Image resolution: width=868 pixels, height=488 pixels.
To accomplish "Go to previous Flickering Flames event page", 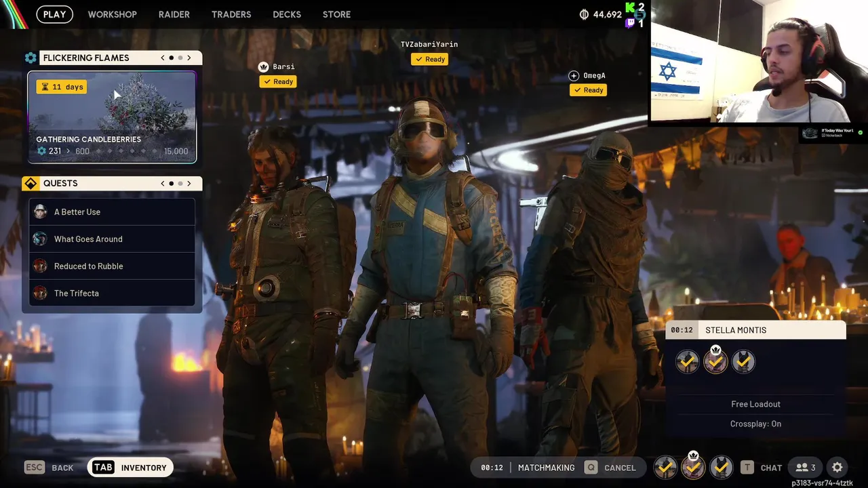I will coord(163,58).
